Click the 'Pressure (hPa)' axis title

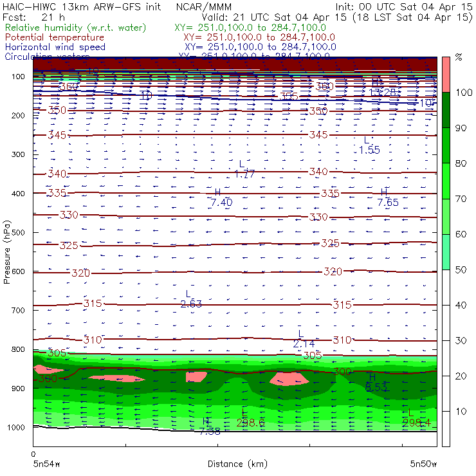[x=6, y=252]
